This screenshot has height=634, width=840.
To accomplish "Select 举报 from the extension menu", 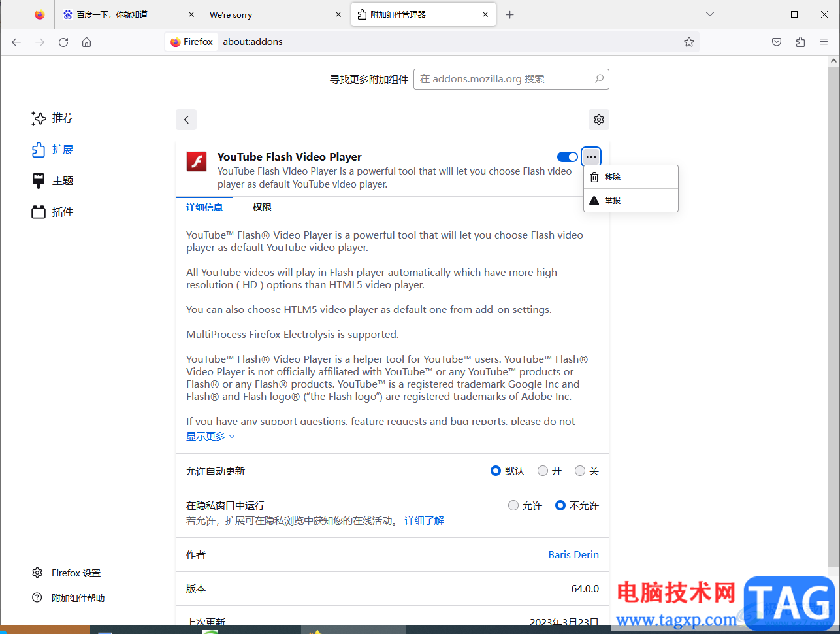I will tap(631, 201).
